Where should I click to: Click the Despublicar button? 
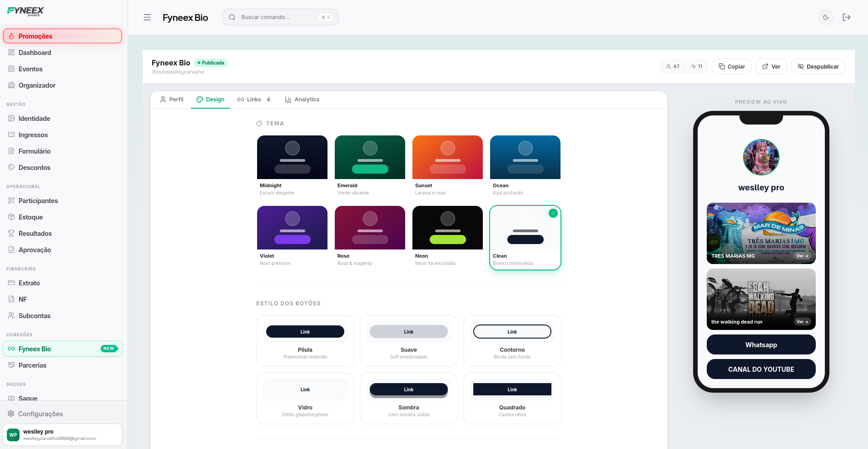818,66
